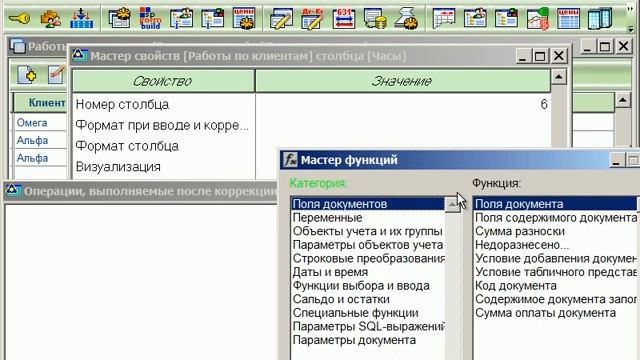Click the 'Клиент' column header

pyautogui.click(x=40, y=102)
